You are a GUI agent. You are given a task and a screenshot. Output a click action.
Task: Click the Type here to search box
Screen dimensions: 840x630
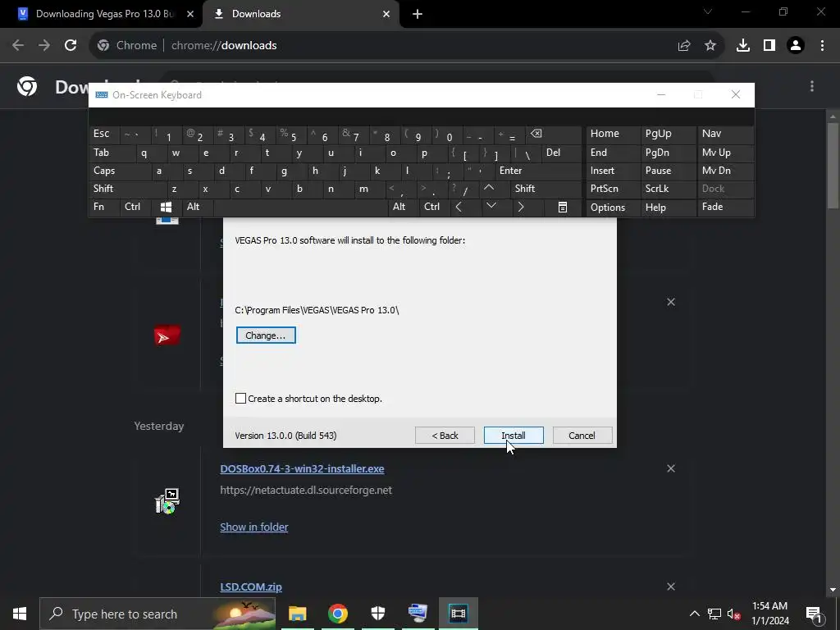[x=157, y=614]
